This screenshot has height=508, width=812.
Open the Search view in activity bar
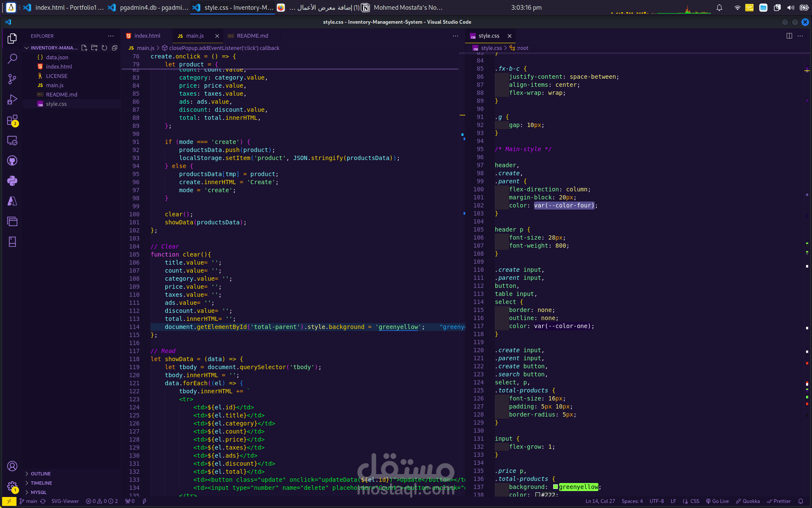point(12,58)
